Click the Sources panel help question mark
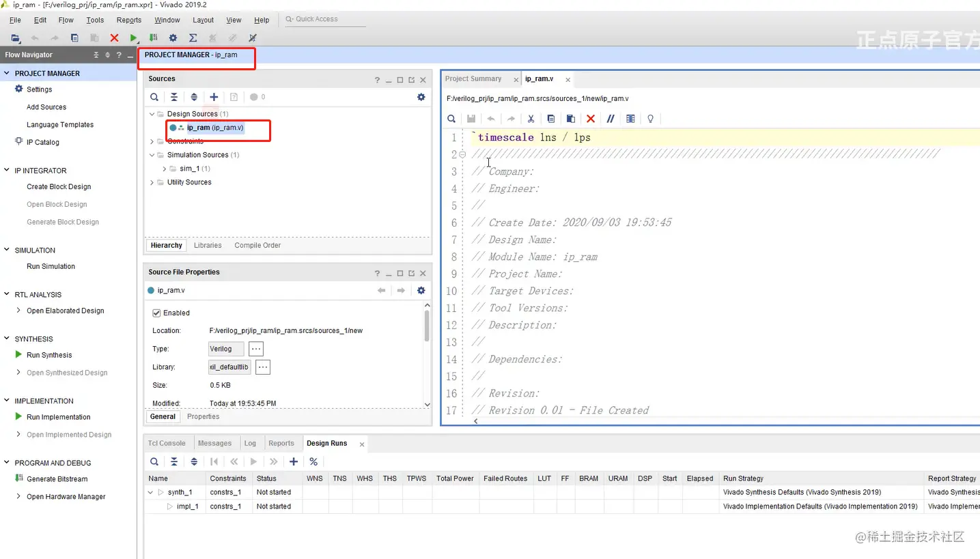 click(x=377, y=80)
